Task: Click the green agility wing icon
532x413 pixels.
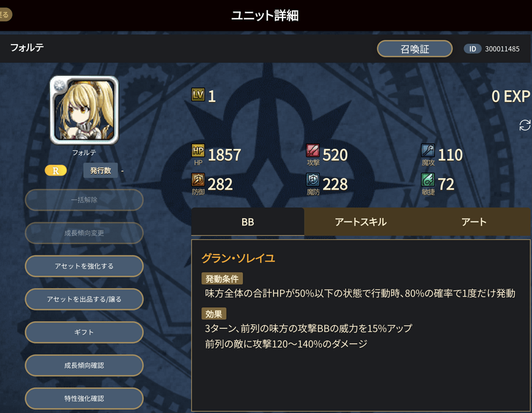Action: coord(428,180)
